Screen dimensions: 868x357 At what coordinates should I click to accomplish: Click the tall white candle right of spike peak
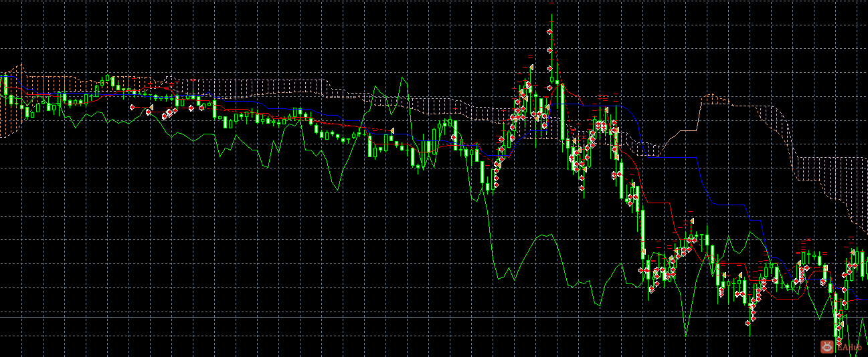point(563,112)
